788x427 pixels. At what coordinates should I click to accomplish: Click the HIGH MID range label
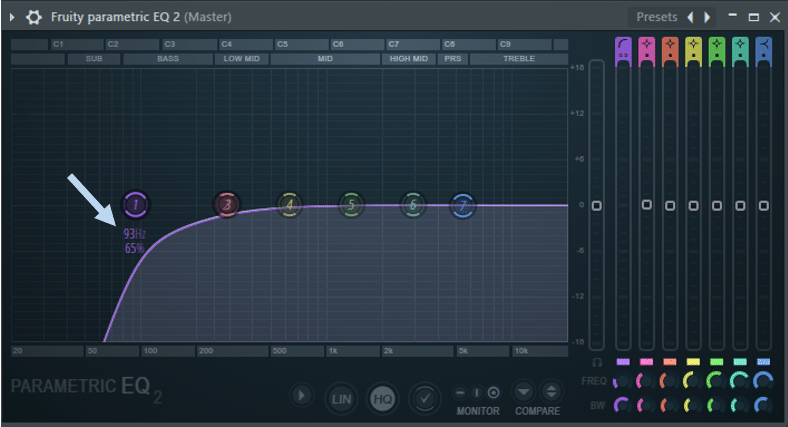click(409, 59)
